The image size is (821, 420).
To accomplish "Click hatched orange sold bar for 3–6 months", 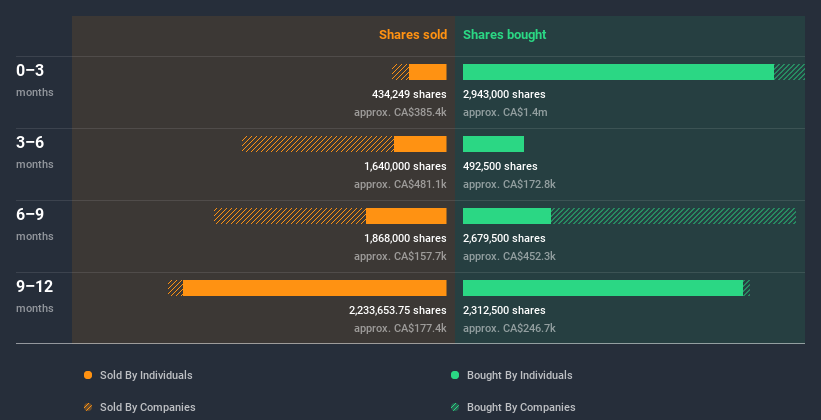I will (318, 144).
